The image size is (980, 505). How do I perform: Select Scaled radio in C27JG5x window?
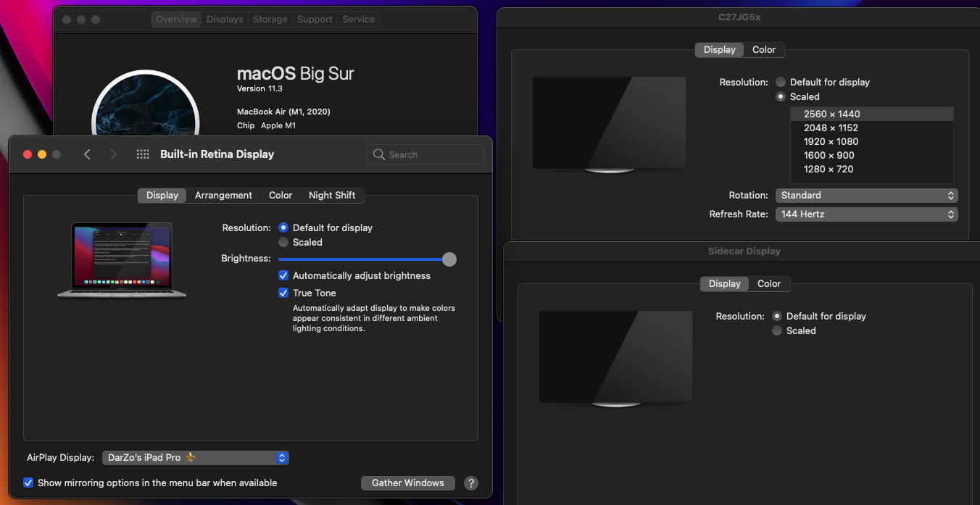[x=780, y=96]
